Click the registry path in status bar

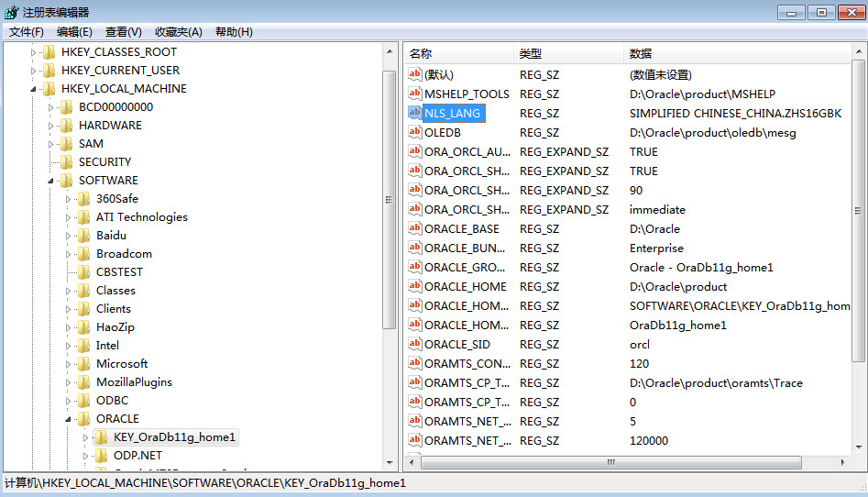point(205,483)
